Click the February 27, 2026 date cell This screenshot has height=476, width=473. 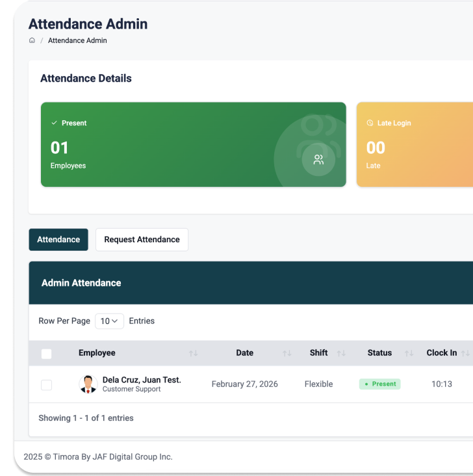(245, 384)
